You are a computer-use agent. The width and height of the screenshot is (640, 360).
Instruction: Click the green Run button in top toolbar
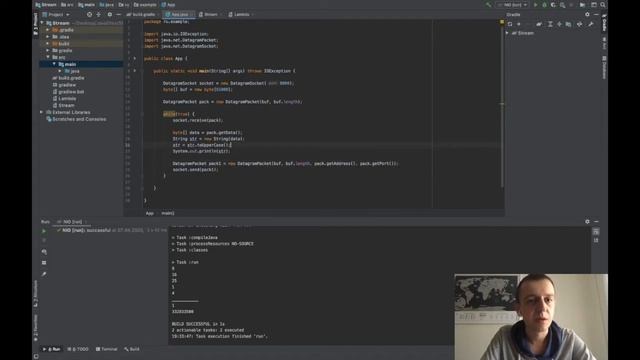click(x=536, y=5)
